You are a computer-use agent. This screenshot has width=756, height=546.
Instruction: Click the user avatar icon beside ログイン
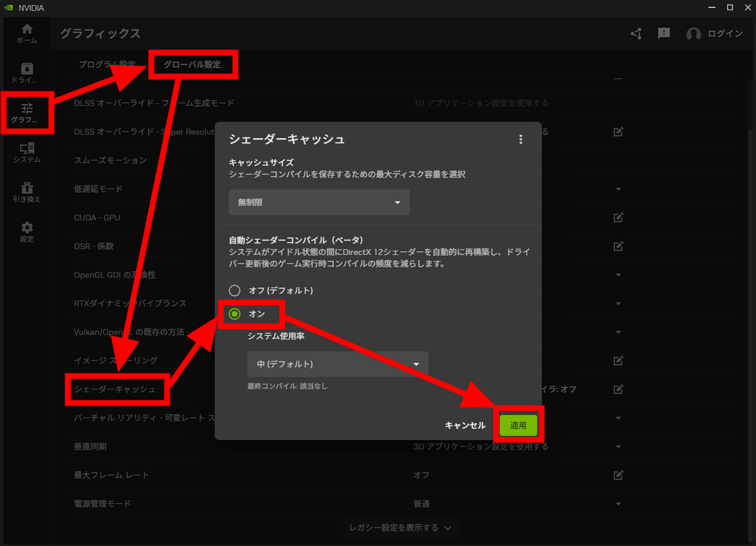pos(694,34)
